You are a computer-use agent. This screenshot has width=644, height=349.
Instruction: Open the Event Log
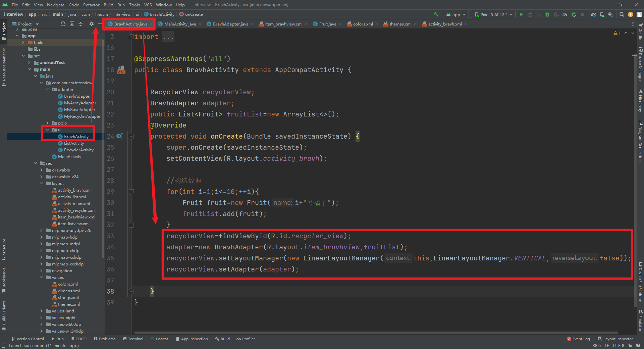tap(578, 339)
